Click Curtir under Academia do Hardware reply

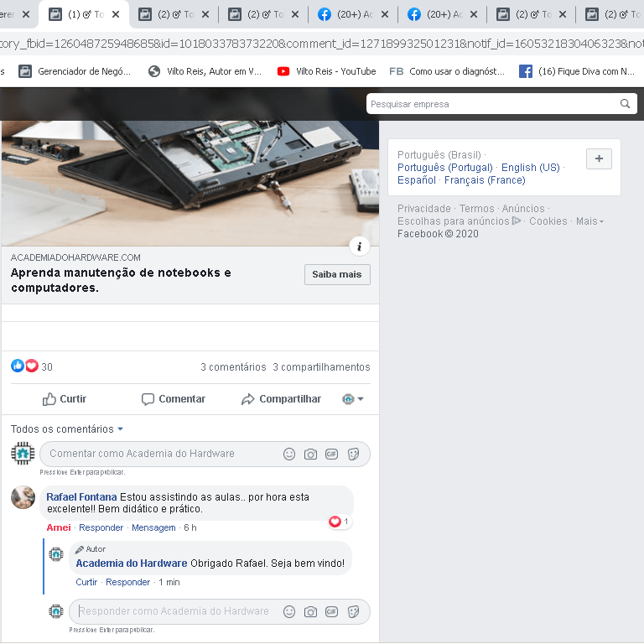[86, 582]
